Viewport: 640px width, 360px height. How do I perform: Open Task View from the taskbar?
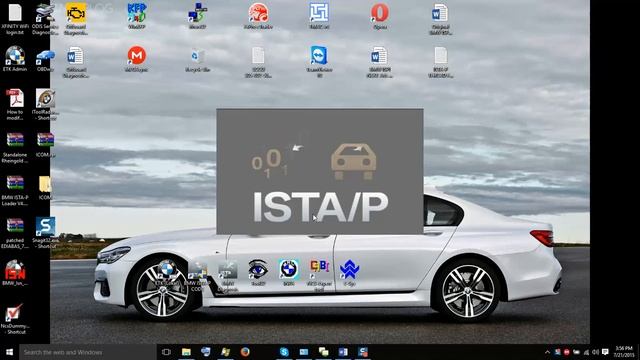click(x=166, y=352)
